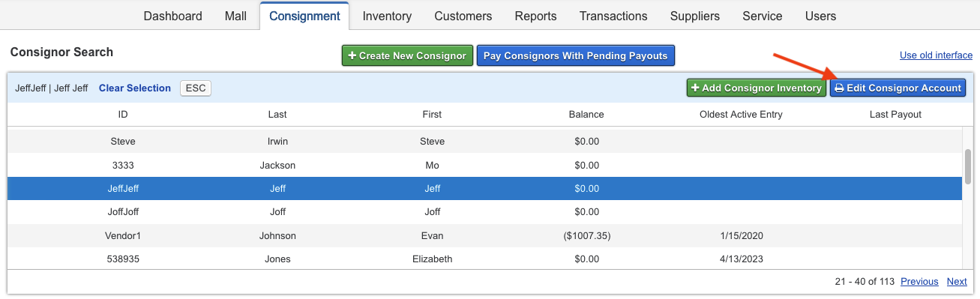Select the Elizabeth Jones row
Screen dimensions: 980x299
pos(484,259)
